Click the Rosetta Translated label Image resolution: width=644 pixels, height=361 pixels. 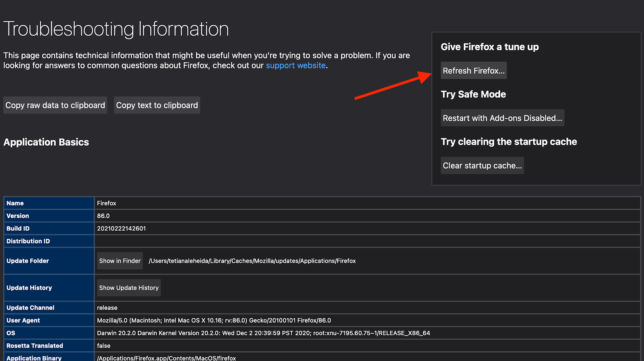point(35,346)
